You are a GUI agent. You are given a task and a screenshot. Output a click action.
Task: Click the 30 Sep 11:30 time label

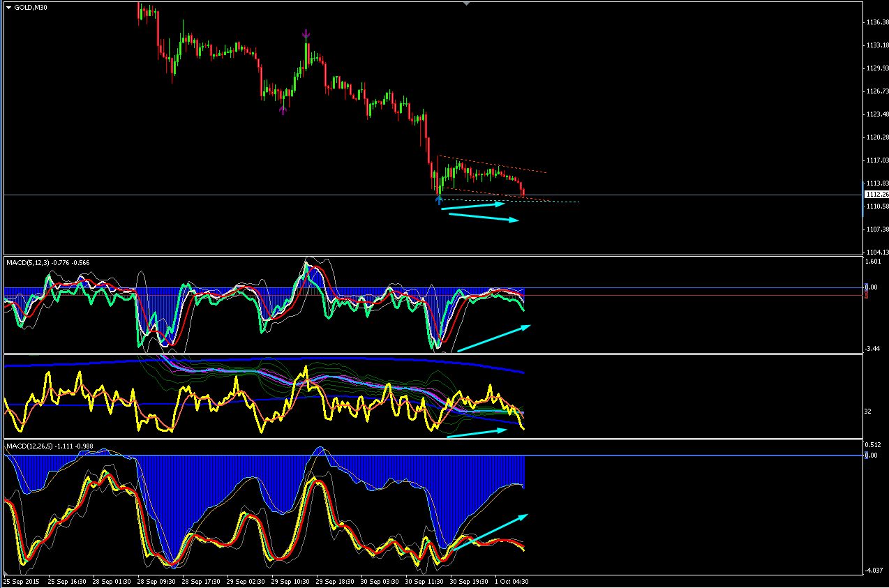pyautogui.click(x=424, y=580)
